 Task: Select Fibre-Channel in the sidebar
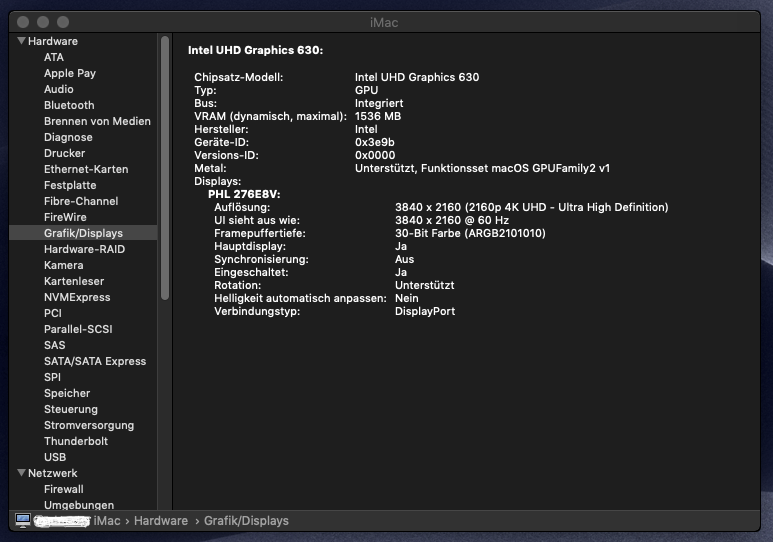tap(81, 201)
